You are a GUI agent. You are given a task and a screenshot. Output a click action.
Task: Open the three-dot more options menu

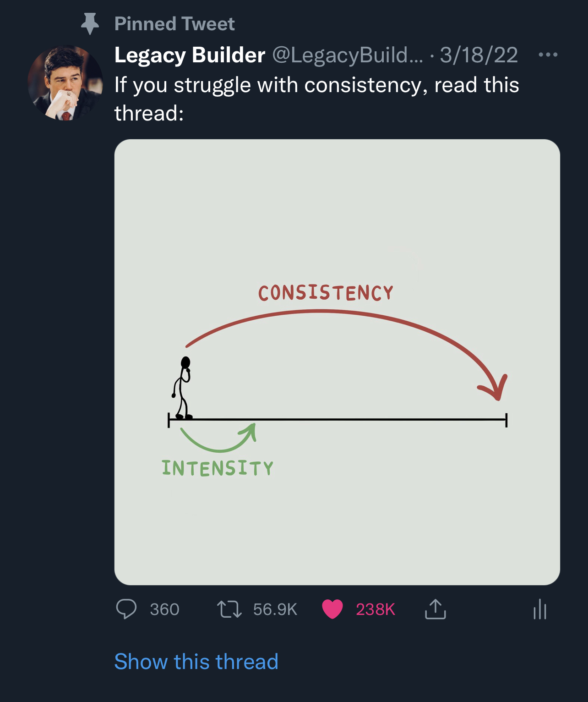click(548, 55)
